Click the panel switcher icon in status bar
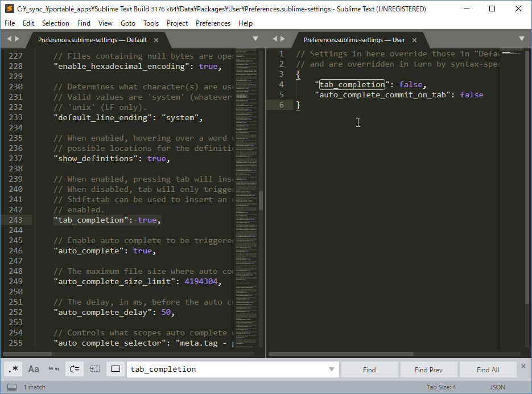This screenshot has height=394, width=532. 12,387
